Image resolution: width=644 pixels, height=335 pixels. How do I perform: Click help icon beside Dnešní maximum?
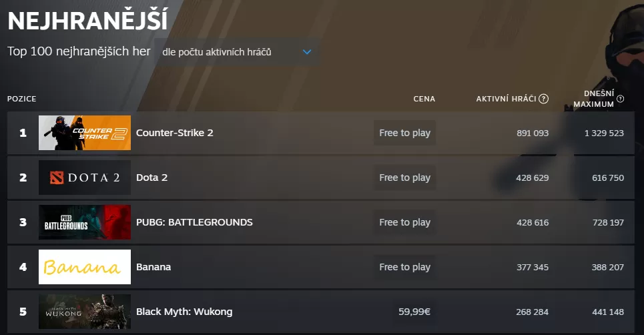(621, 99)
